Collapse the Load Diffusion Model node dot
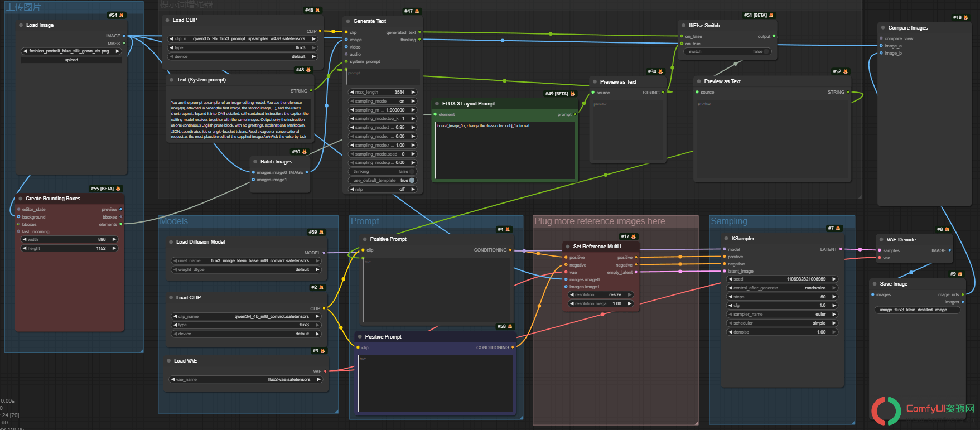 [x=171, y=242]
